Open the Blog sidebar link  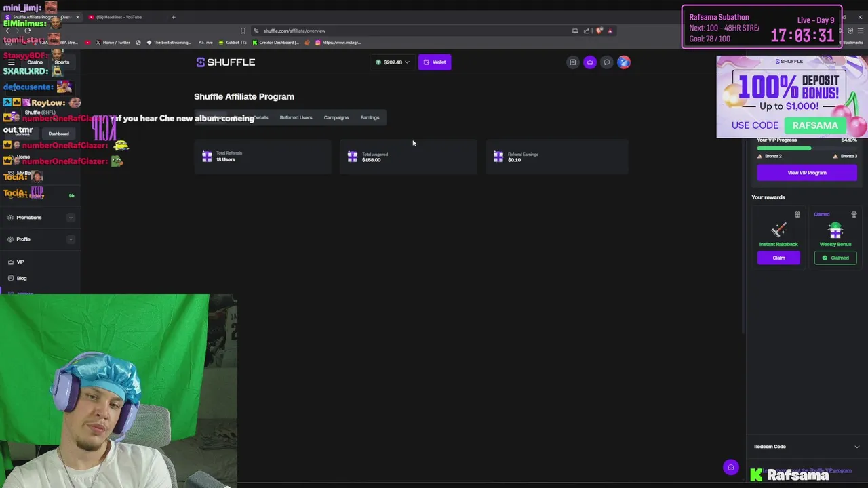tap(22, 279)
